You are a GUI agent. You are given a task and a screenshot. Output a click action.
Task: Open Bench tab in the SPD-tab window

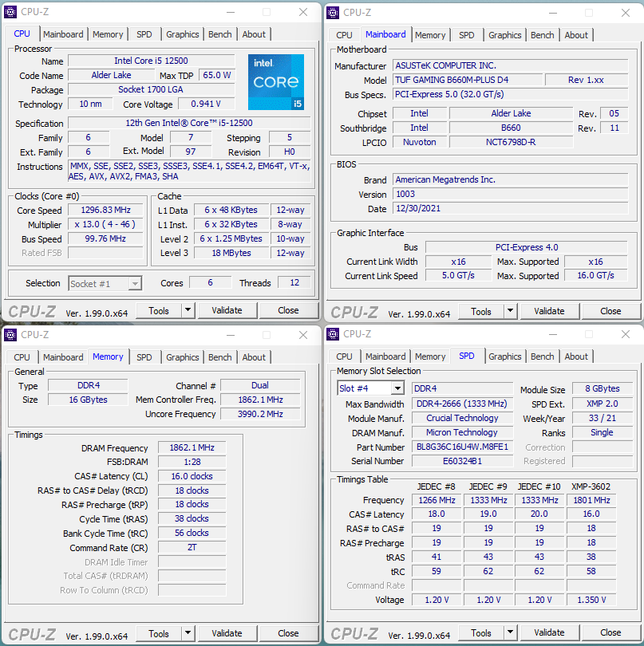click(x=542, y=356)
